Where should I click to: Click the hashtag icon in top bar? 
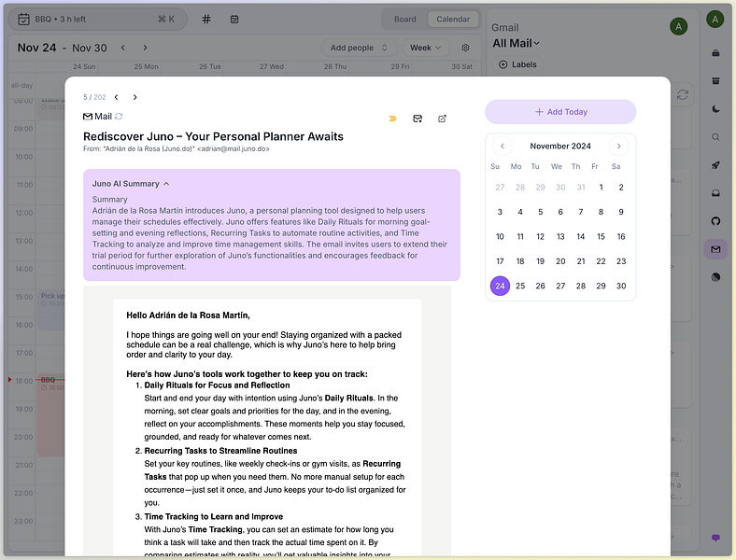(206, 20)
